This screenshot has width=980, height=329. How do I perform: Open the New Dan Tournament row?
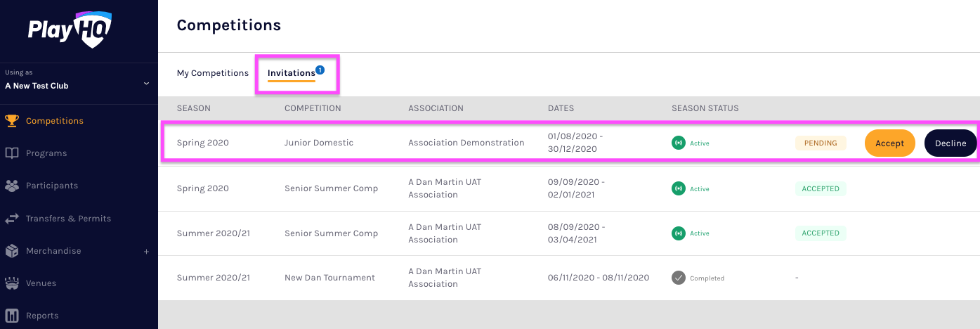click(329, 278)
